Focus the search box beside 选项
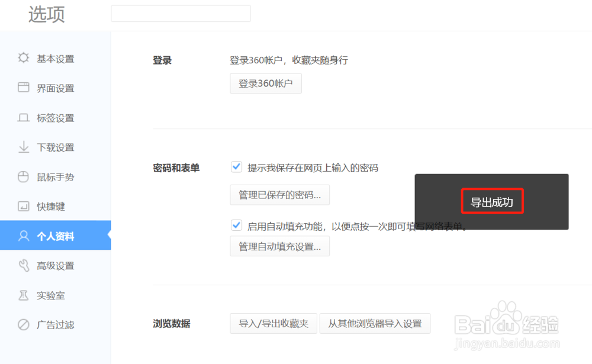This screenshot has width=592, height=364. pyautogui.click(x=181, y=14)
